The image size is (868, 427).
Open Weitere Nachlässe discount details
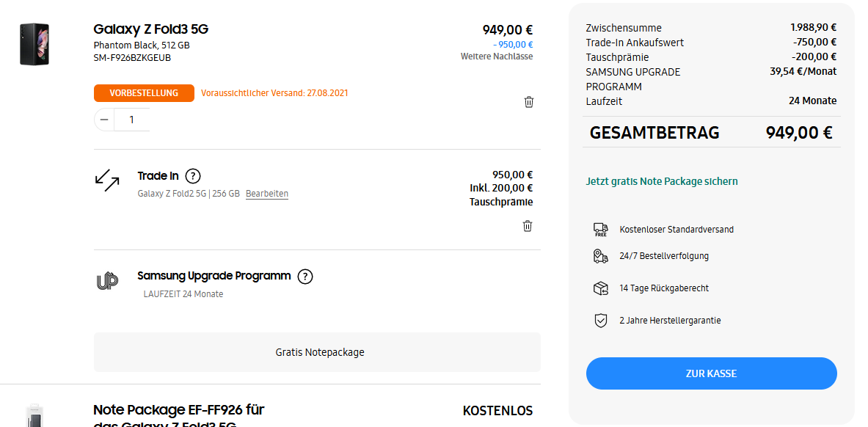coord(497,56)
